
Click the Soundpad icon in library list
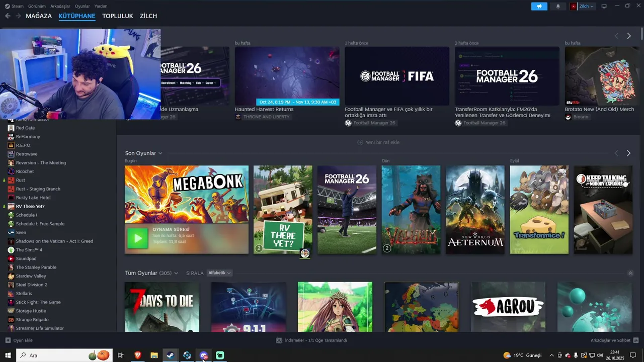coord(11,258)
